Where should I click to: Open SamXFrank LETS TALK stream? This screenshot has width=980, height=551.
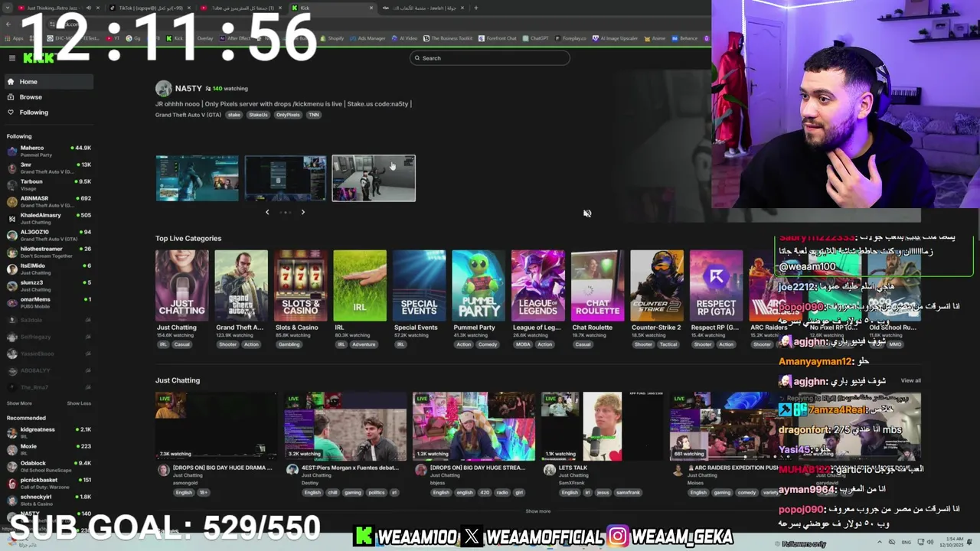pyautogui.click(x=603, y=426)
